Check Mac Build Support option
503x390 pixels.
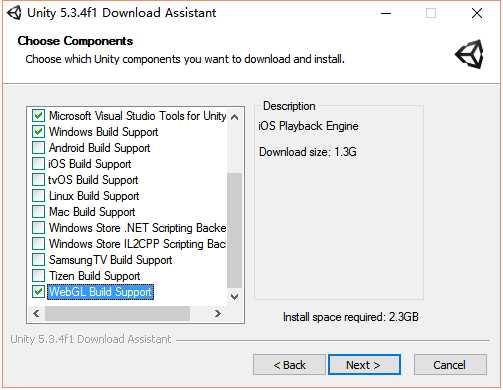click(x=38, y=212)
